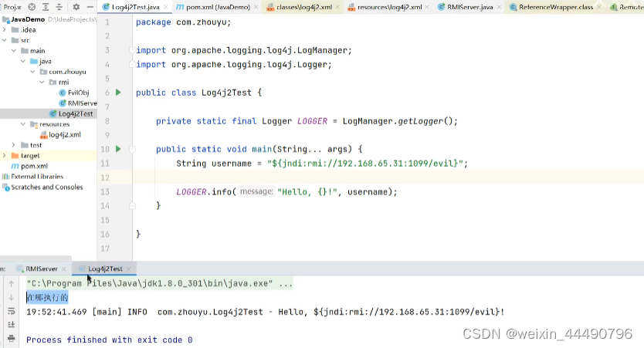Click Down the Stack Trace arrow in console

11,298
